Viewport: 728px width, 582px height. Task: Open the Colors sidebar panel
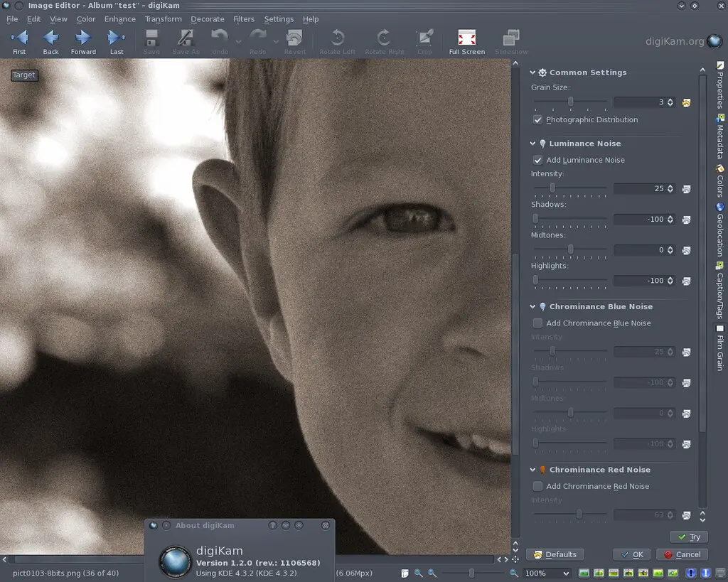tap(720, 181)
